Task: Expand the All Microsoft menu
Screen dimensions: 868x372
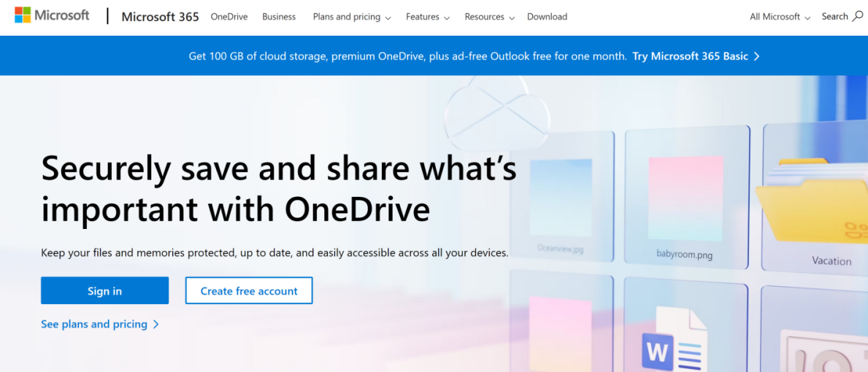Action: (780, 17)
